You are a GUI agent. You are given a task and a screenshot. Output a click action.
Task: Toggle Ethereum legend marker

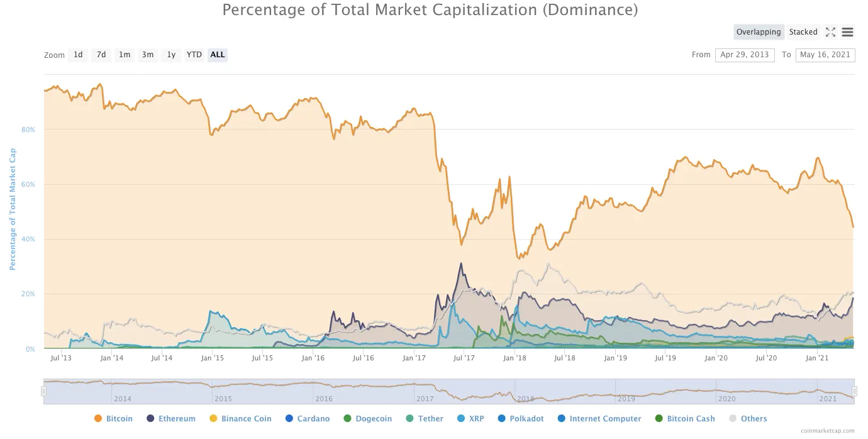pos(150,419)
